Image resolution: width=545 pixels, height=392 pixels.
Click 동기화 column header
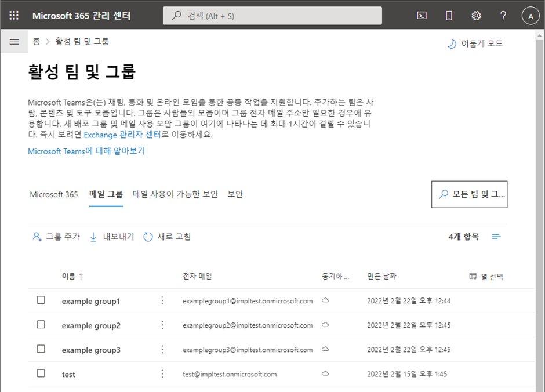click(x=336, y=276)
